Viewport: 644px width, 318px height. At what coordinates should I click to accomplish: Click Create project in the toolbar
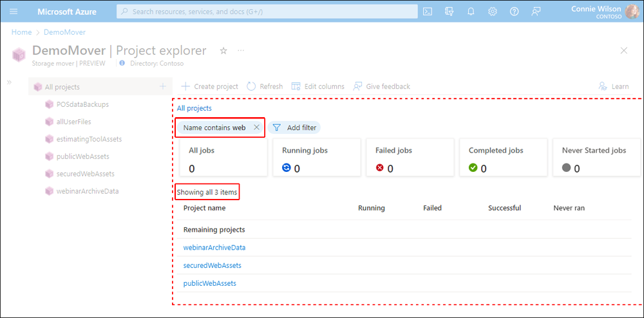pos(210,86)
